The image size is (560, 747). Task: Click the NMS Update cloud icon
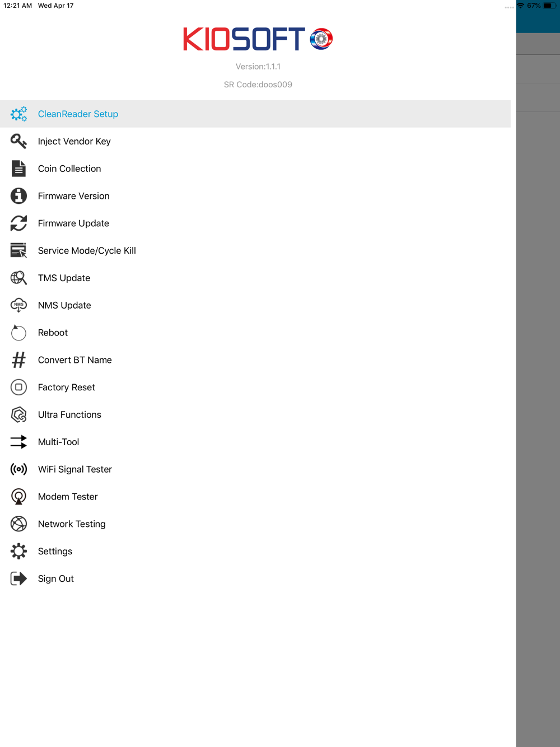pos(18,305)
